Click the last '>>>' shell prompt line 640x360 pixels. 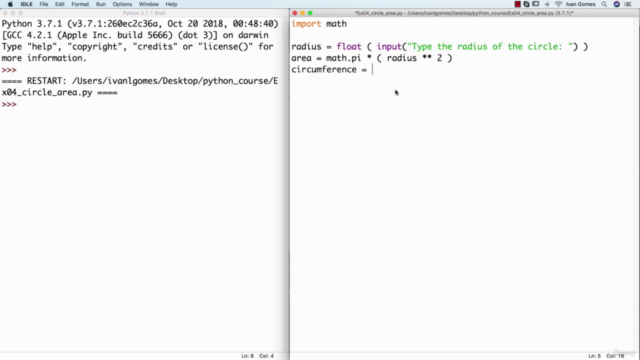point(9,104)
